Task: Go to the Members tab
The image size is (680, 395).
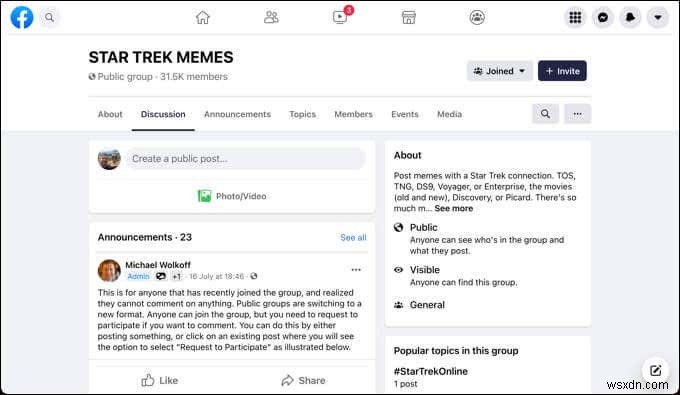Action: [x=353, y=114]
